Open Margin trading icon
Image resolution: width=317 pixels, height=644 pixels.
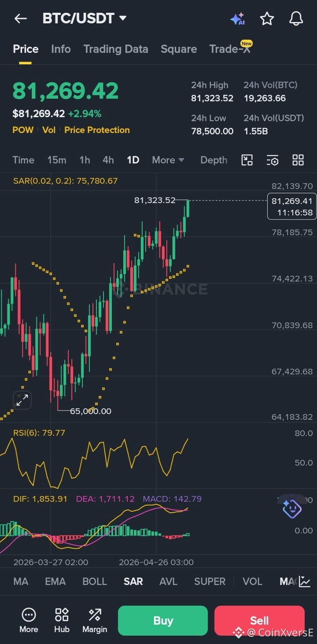click(95, 620)
